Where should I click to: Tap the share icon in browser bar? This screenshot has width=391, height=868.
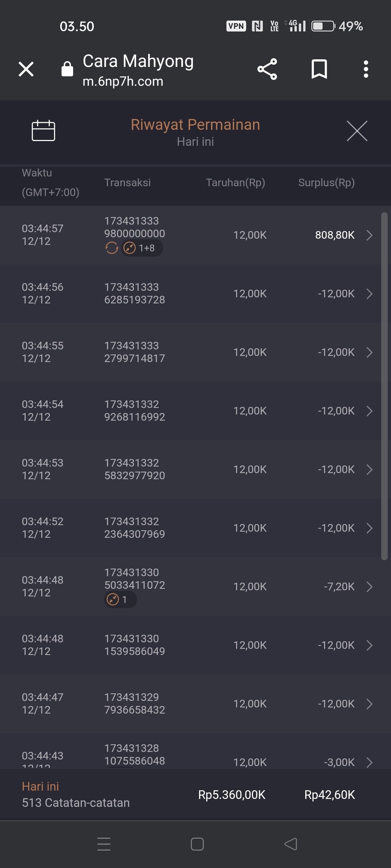pos(267,69)
